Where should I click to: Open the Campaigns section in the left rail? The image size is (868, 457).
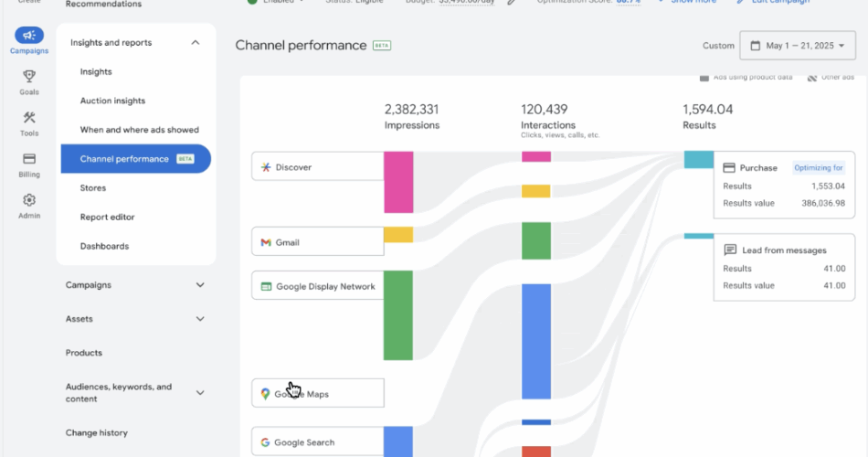(29, 40)
